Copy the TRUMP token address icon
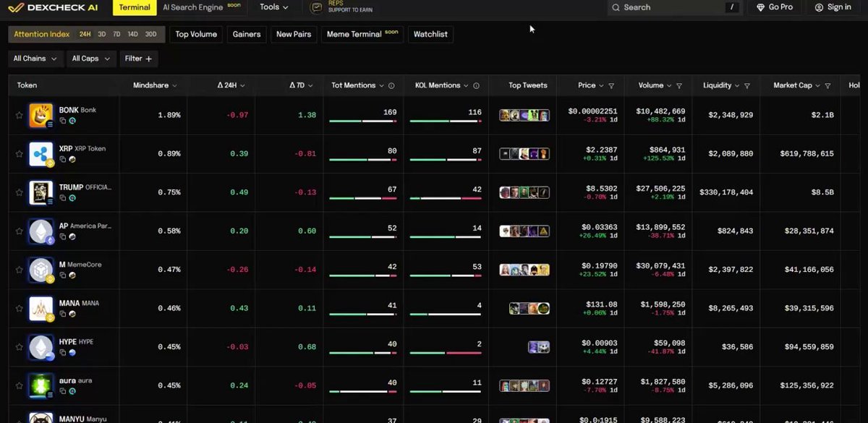 pyautogui.click(x=63, y=198)
